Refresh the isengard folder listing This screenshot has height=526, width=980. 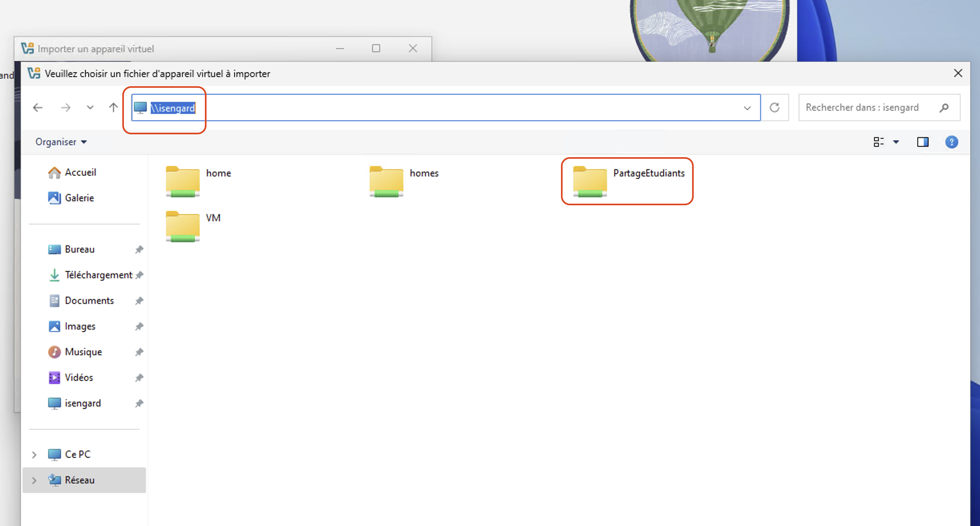[x=774, y=107]
